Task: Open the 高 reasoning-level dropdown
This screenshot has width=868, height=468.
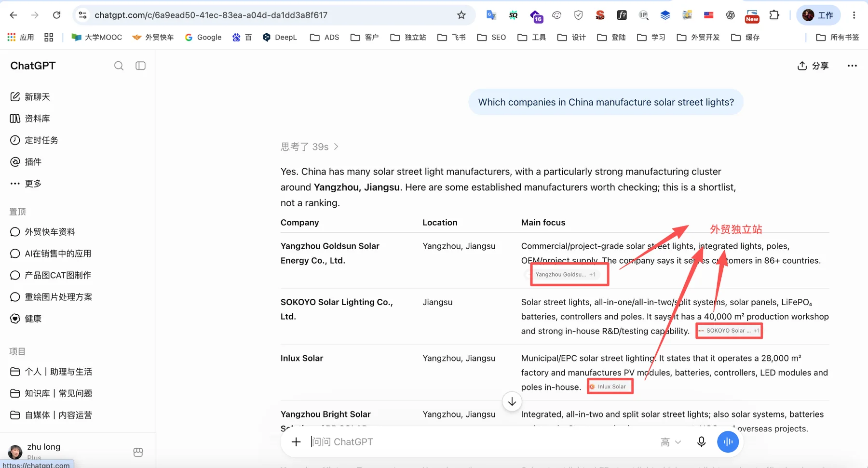Action: pyautogui.click(x=671, y=442)
